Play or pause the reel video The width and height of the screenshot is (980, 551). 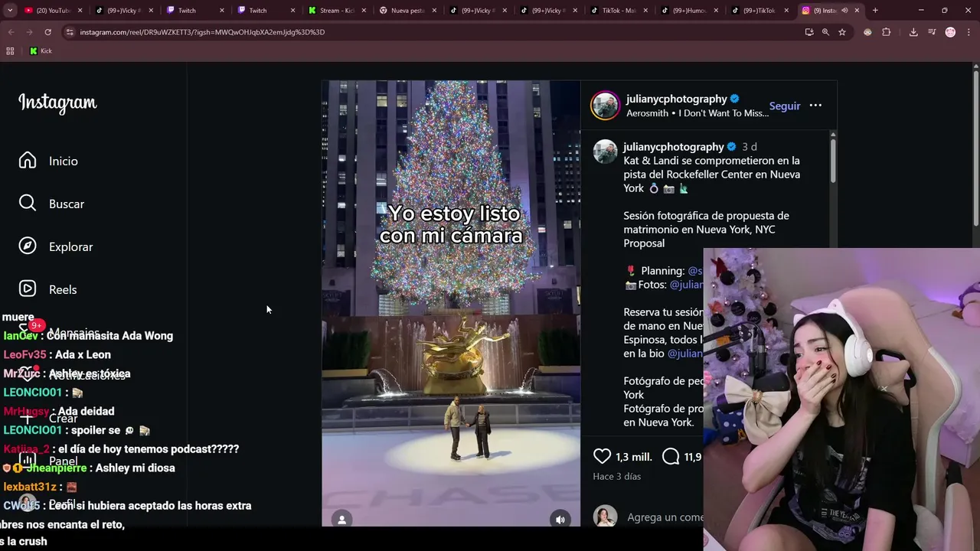[451, 303]
